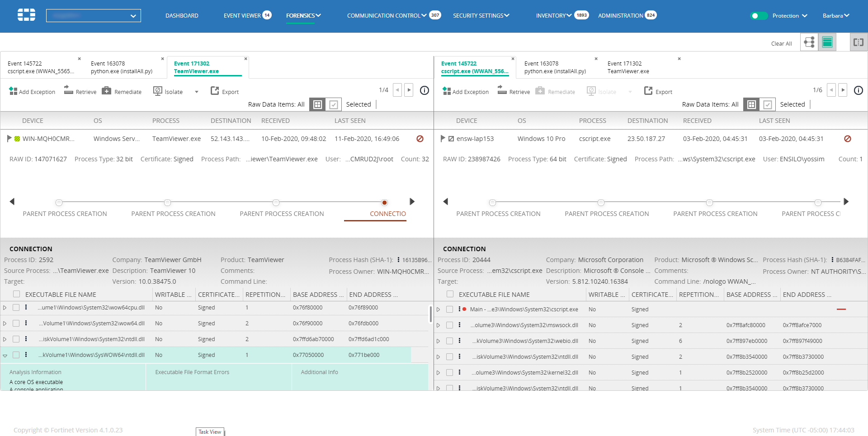Go to previous raw data item in left pane

pyautogui.click(x=397, y=90)
